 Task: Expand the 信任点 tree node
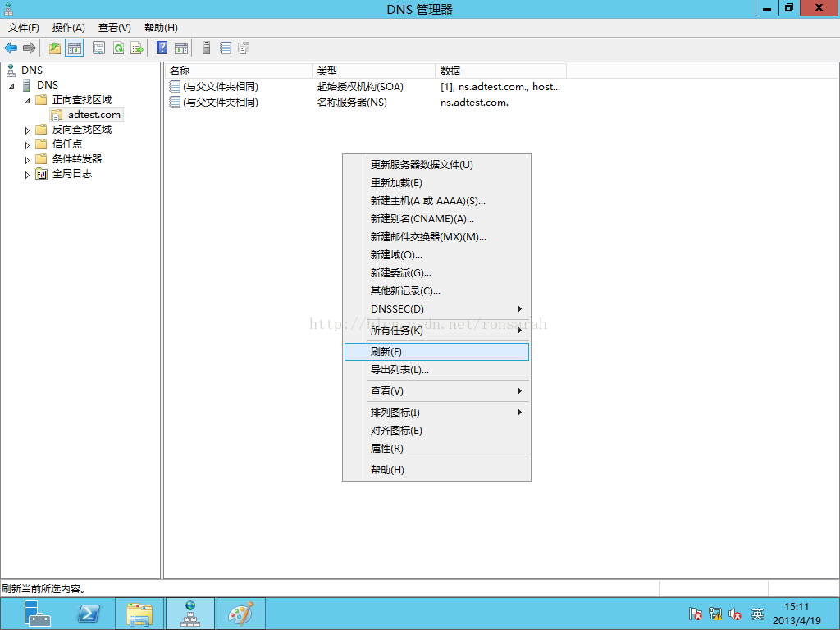tap(27, 145)
